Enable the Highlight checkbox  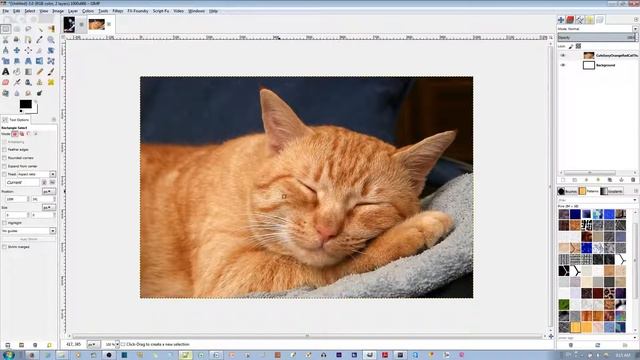click(4, 223)
